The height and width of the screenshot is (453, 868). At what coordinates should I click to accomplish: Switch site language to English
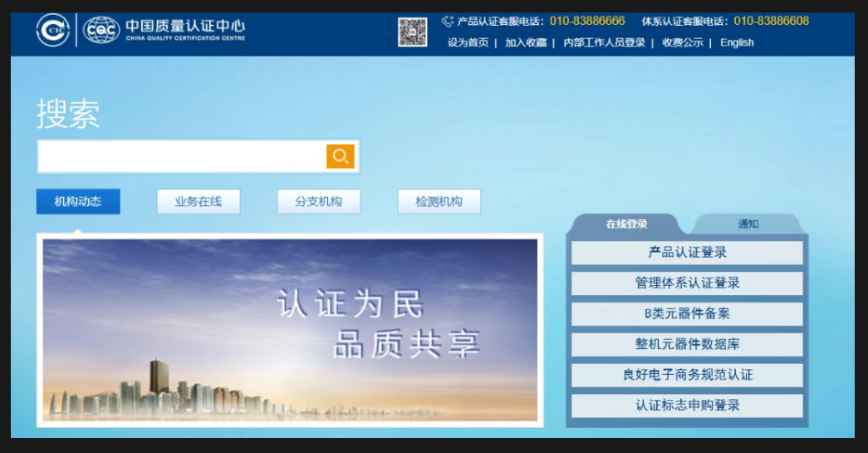tap(737, 42)
